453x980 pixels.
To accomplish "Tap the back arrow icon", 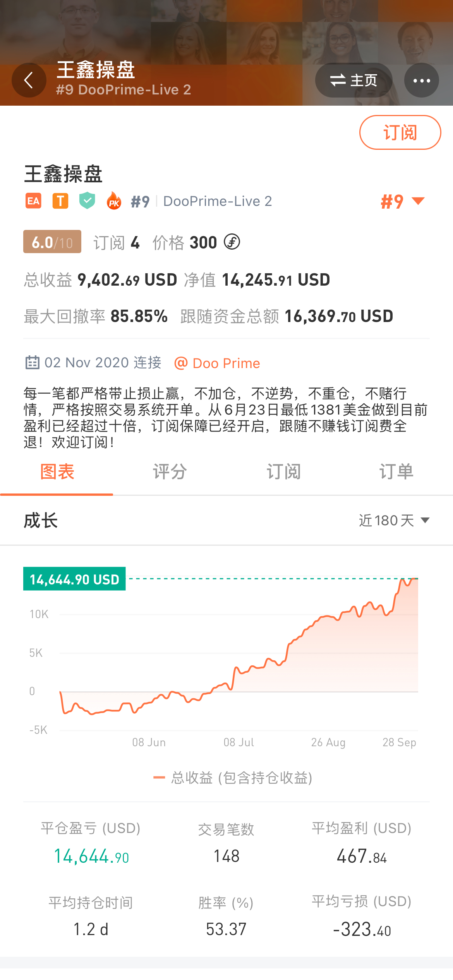I will coord(29,80).
